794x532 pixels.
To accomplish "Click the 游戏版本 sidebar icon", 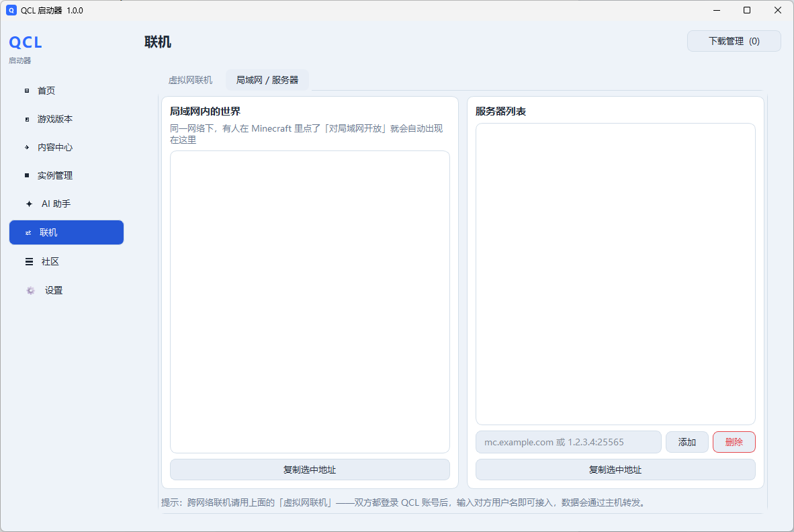I will pos(27,119).
